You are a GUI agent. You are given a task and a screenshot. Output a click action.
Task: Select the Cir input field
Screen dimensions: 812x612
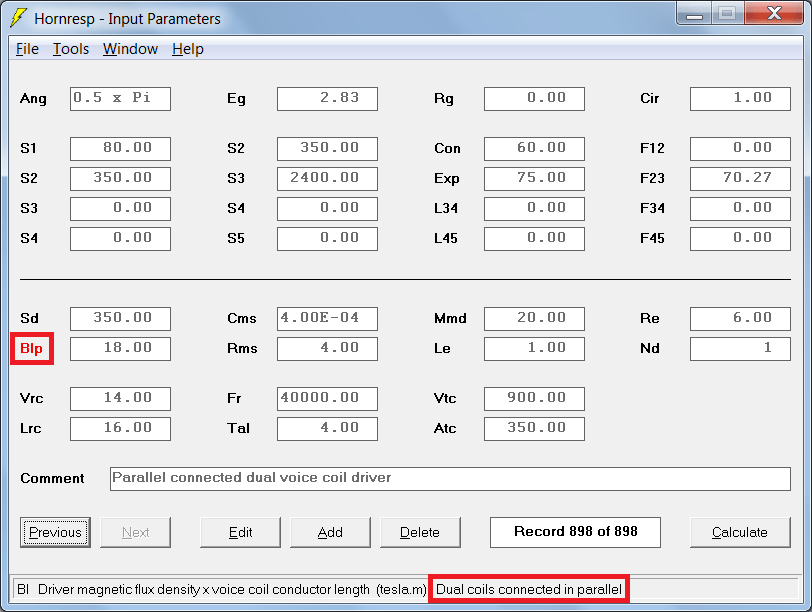[741, 99]
